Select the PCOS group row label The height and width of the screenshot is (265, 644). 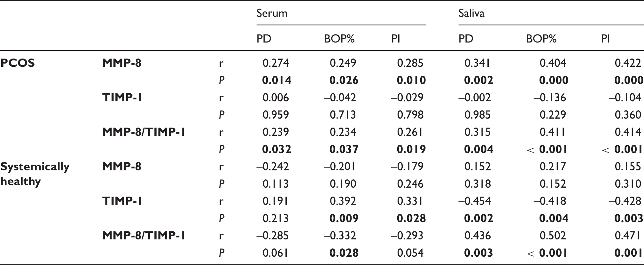(x=18, y=63)
